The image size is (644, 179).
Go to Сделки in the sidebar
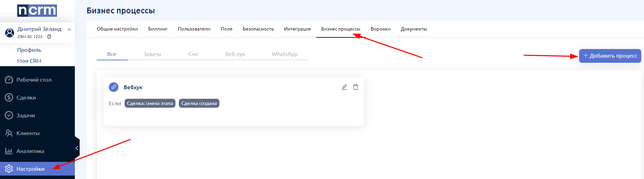[26, 97]
